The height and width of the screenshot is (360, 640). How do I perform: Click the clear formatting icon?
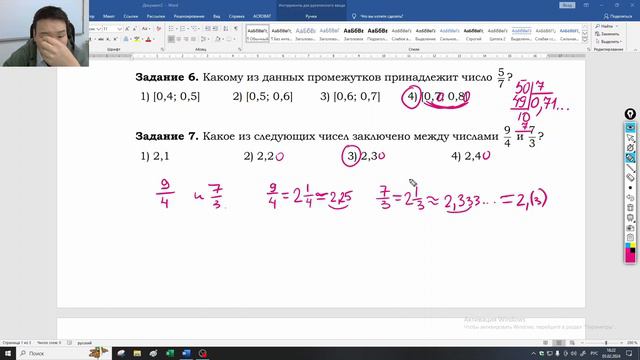click(158, 29)
